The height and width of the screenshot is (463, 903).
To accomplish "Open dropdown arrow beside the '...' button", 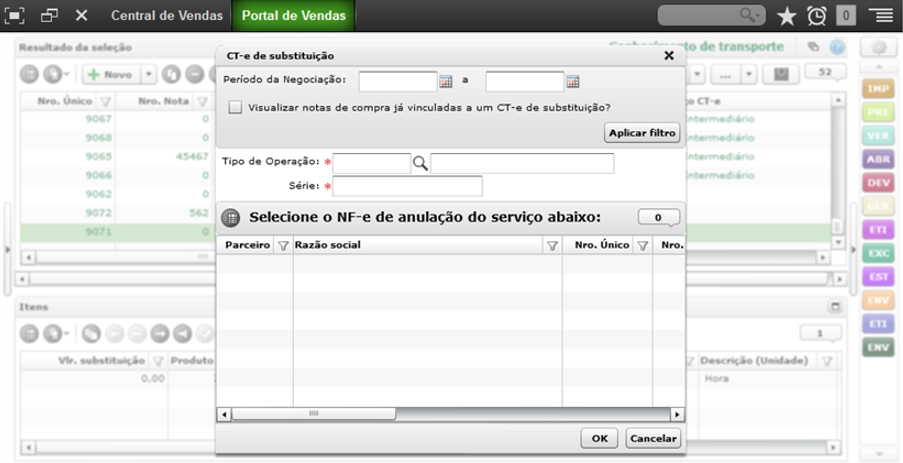I will click(x=749, y=74).
